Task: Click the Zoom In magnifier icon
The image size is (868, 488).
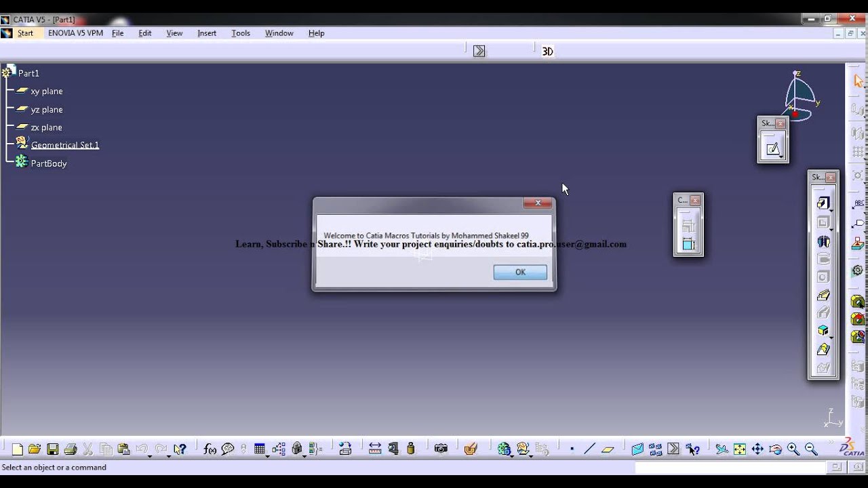Action: pos(793,449)
